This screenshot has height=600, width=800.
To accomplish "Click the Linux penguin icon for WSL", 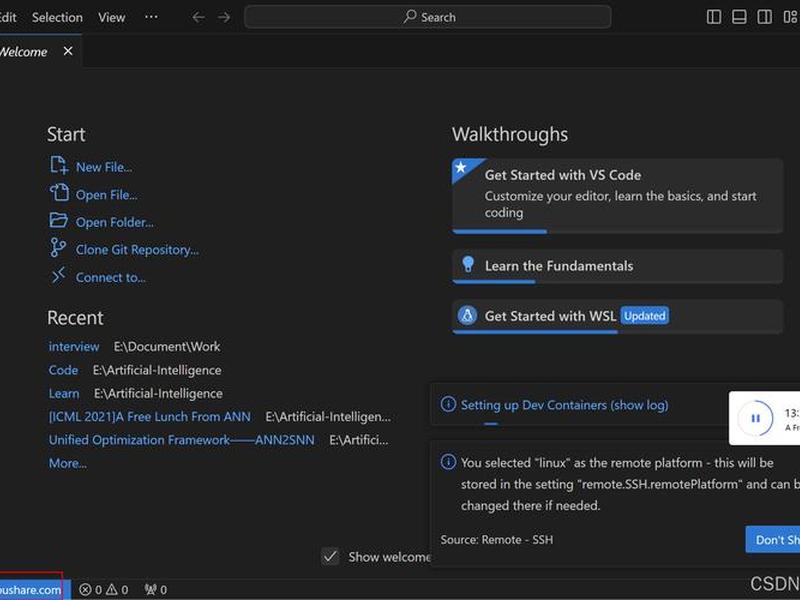I will [x=467, y=315].
